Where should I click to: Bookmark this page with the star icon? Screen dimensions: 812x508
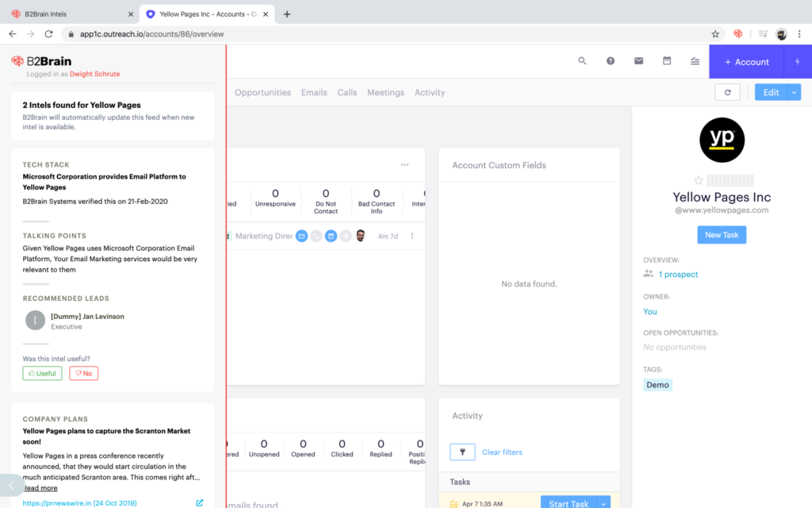[x=715, y=33]
